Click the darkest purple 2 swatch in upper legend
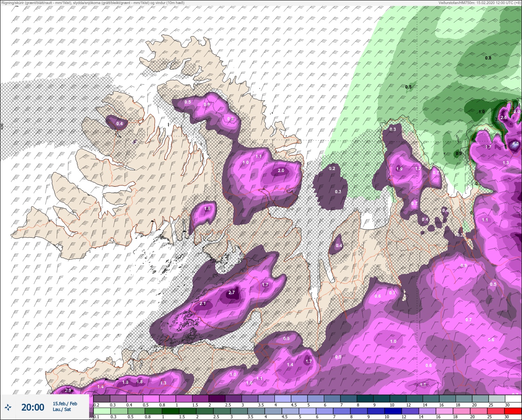Image resolution: width=522 pixels, height=420 pixels. pyautogui.click(x=217, y=398)
